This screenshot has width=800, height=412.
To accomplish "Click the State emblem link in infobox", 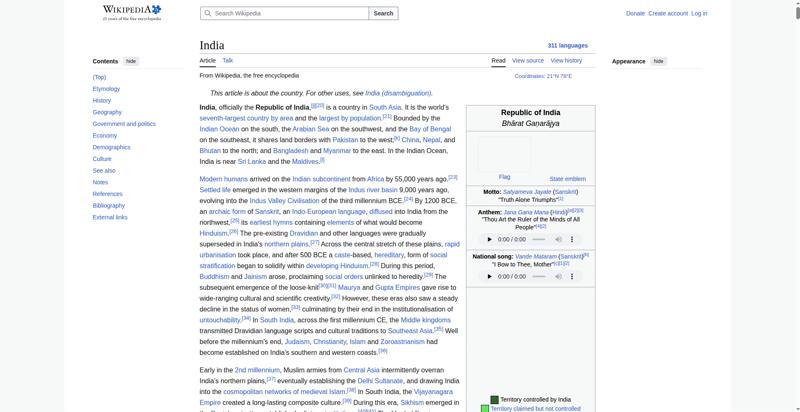I will pos(567,179).
